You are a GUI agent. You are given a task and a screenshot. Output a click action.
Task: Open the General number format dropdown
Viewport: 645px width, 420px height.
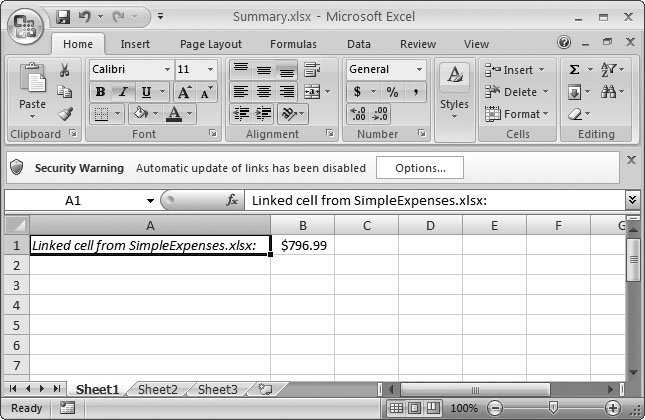point(419,70)
